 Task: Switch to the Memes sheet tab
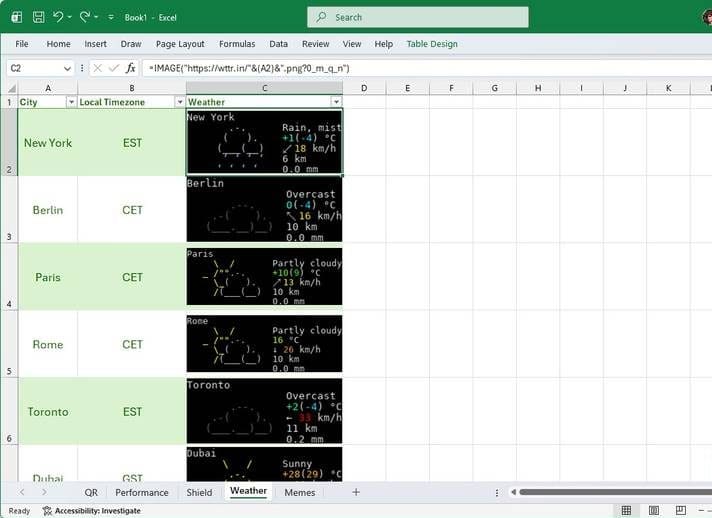[300, 493]
